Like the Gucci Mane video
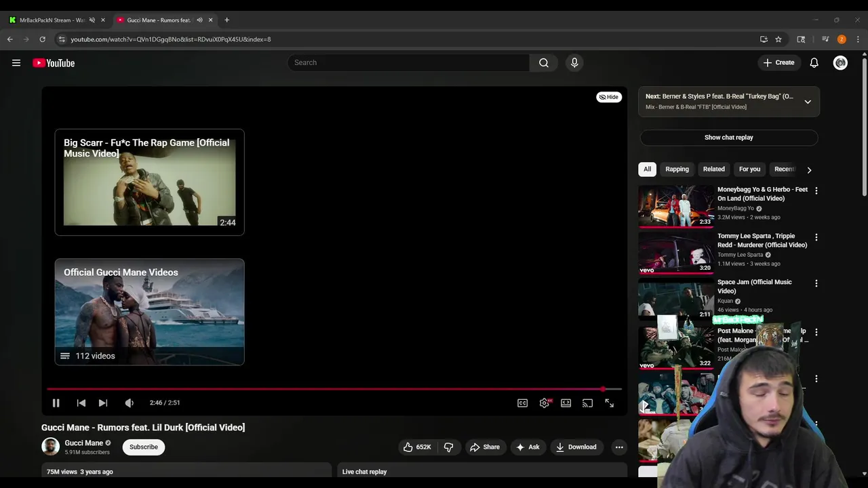This screenshot has width=868, height=488. [417, 447]
